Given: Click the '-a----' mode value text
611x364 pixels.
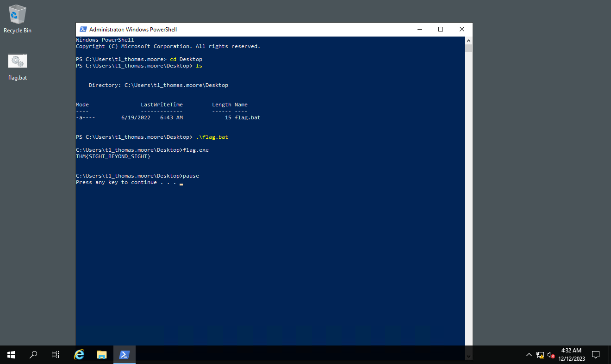Looking at the screenshot, I should coord(86,117).
